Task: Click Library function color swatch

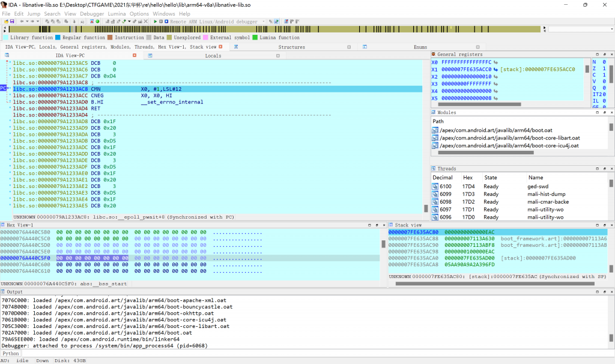Action: click(x=5, y=38)
